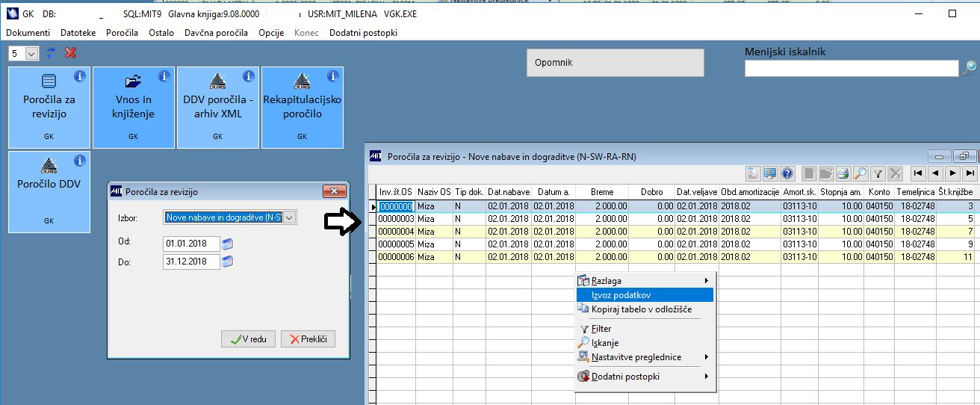Confirm with the V redu button
Viewport: 980px width, 405px height.
pos(248,339)
